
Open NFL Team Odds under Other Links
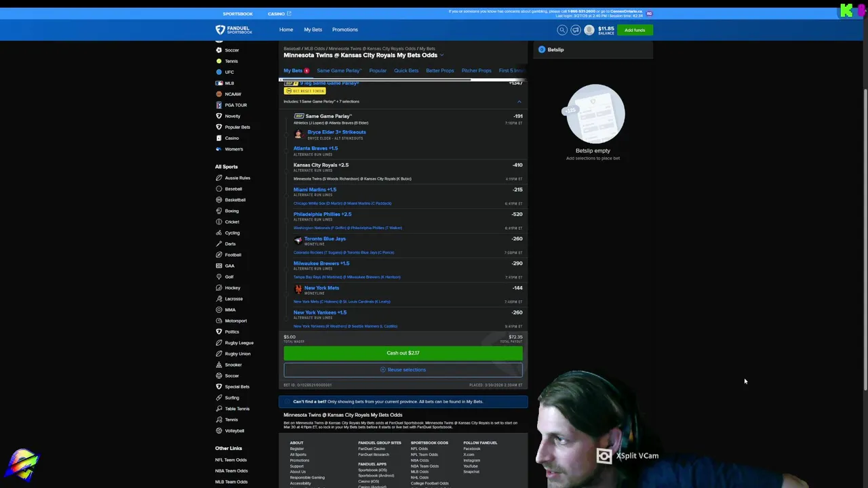[231, 460]
